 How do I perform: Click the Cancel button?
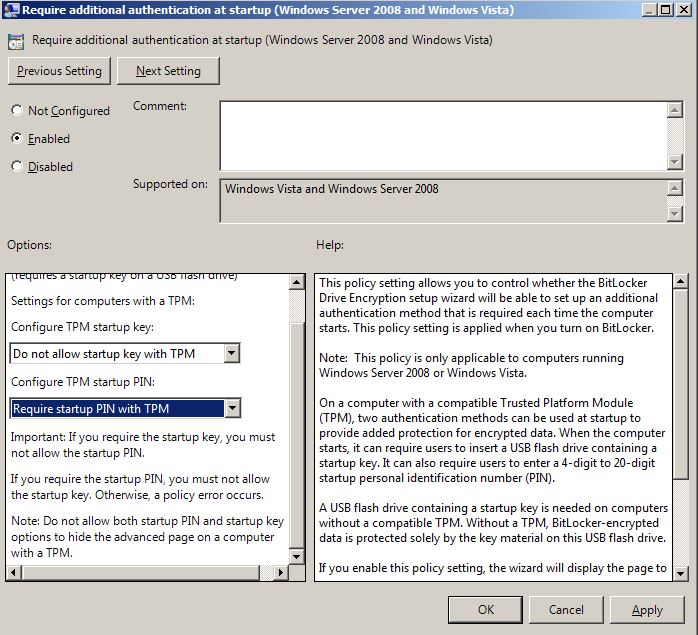[566, 610]
